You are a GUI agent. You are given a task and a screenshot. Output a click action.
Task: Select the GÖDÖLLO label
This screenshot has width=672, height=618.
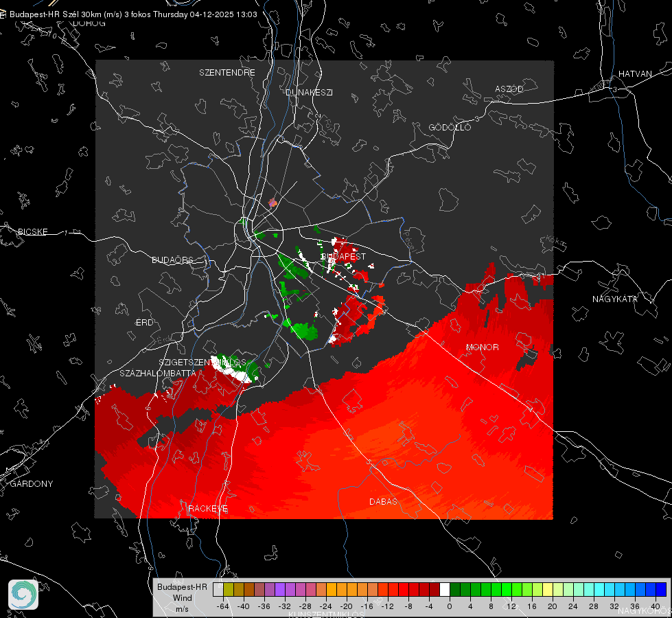[x=450, y=127]
